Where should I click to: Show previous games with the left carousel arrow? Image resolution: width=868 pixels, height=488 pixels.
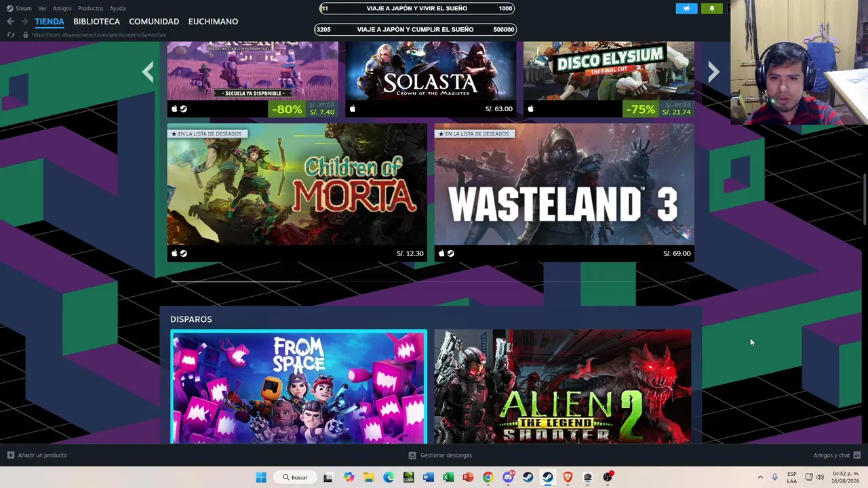coord(148,72)
